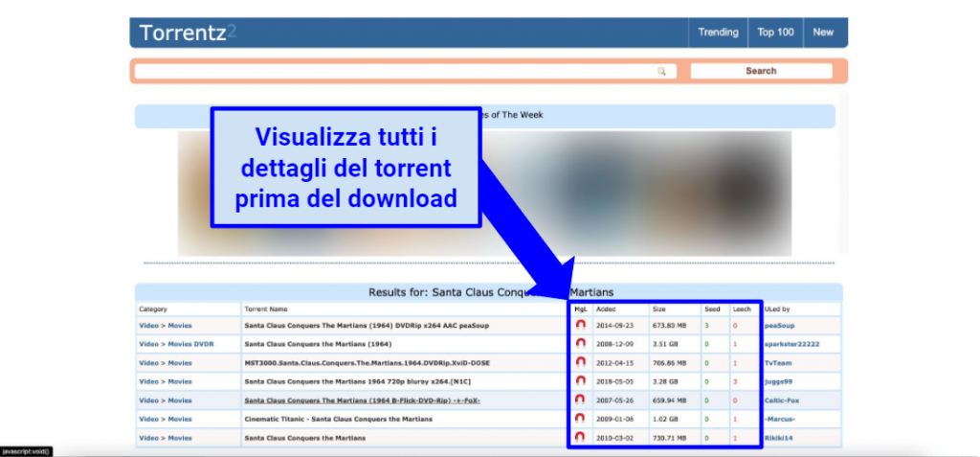Open the magnet link of the B-Flick-DVD-Rip torrent
This screenshot has height=457, width=980.
click(x=580, y=400)
